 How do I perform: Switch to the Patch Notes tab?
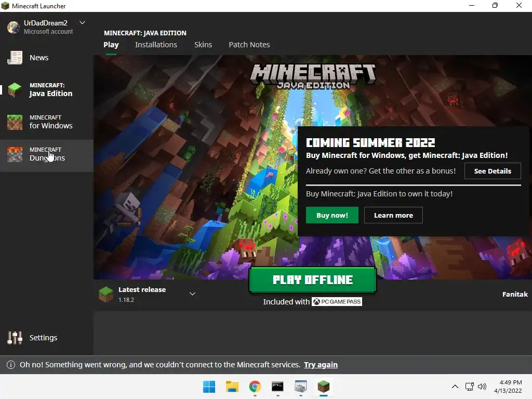point(249,45)
